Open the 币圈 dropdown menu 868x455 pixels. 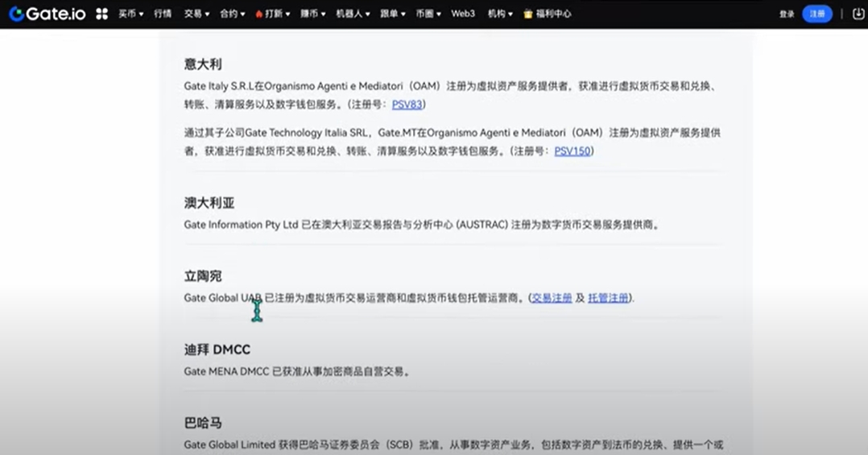point(428,14)
